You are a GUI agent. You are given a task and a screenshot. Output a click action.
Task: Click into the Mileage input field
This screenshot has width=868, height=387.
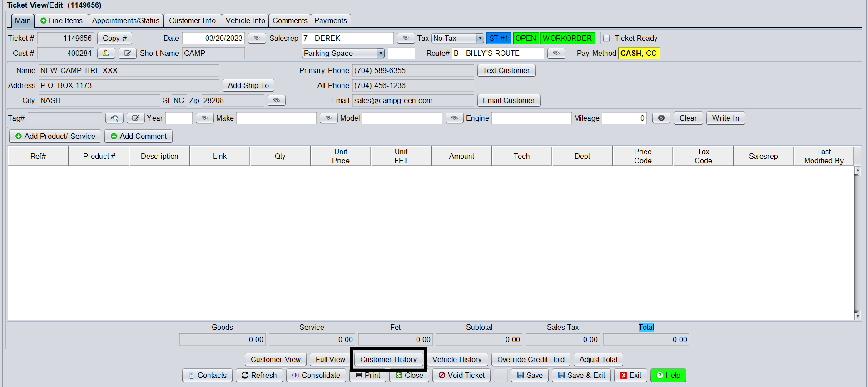tap(624, 118)
